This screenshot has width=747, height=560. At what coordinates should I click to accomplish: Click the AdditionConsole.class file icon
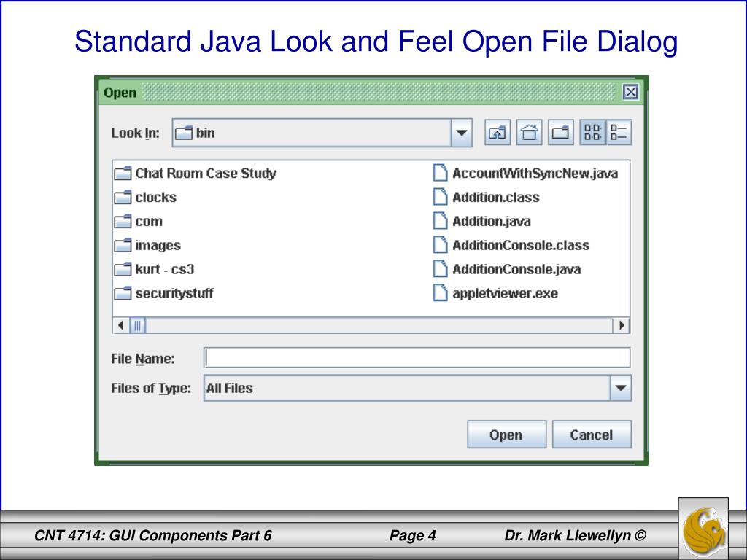click(x=441, y=245)
